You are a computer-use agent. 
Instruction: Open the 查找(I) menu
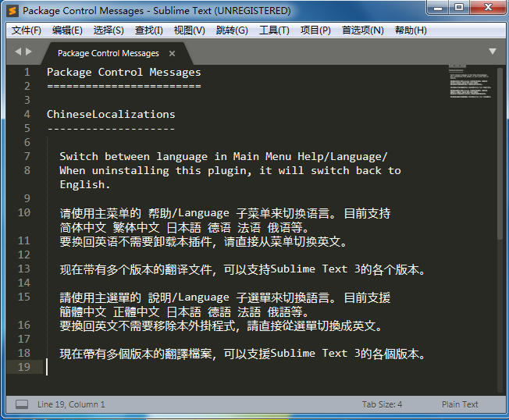coord(148,30)
